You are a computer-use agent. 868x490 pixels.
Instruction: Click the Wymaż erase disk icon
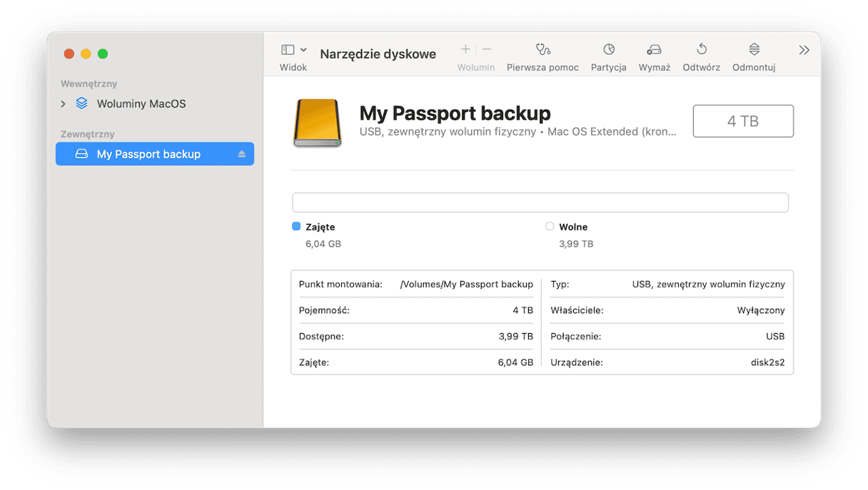tap(654, 49)
